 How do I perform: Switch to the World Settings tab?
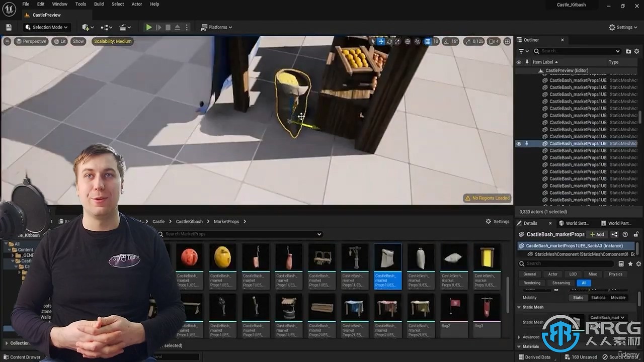click(574, 223)
